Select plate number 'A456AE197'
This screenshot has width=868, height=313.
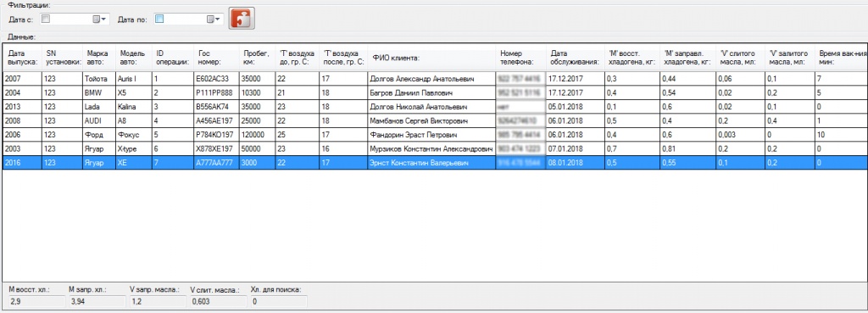pos(216,120)
